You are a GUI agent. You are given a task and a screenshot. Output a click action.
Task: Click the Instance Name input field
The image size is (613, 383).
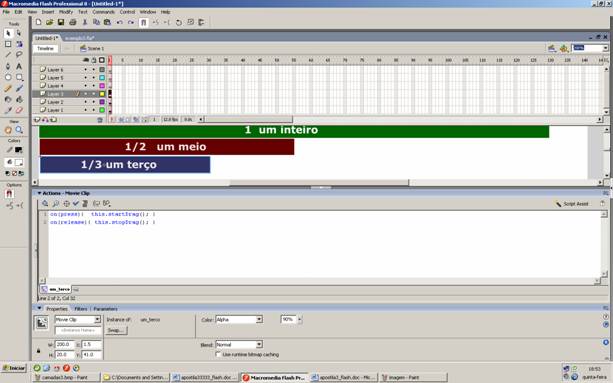tap(78, 331)
